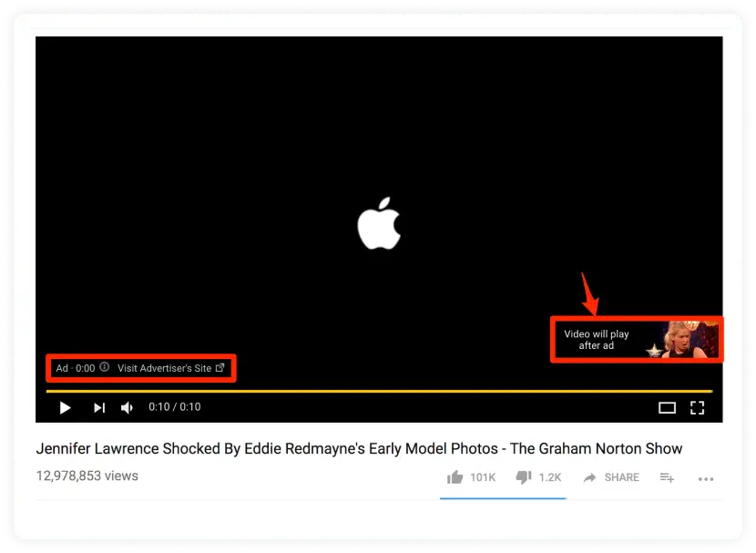
Task: Click the Apple logo in the ad
Action: (379, 223)
